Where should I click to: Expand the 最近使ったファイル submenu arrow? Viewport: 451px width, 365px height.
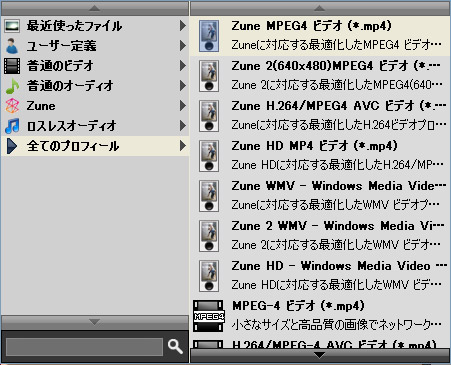[183, 26]
